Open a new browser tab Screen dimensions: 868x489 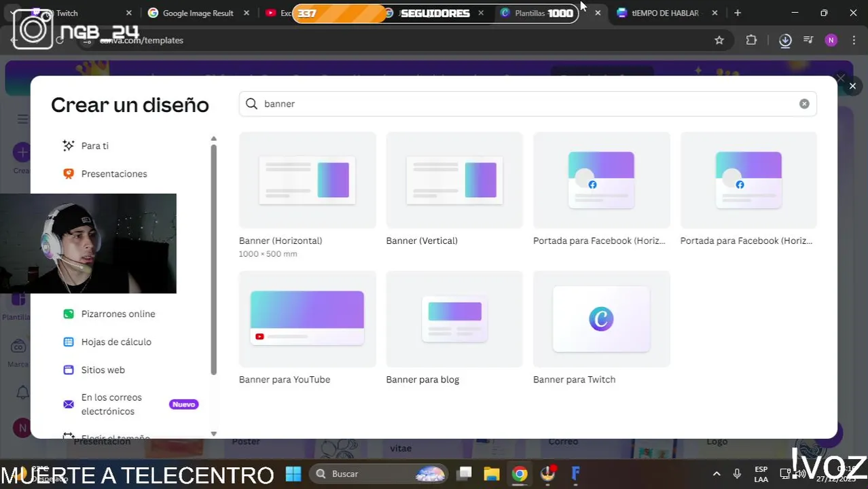(738, 13)
